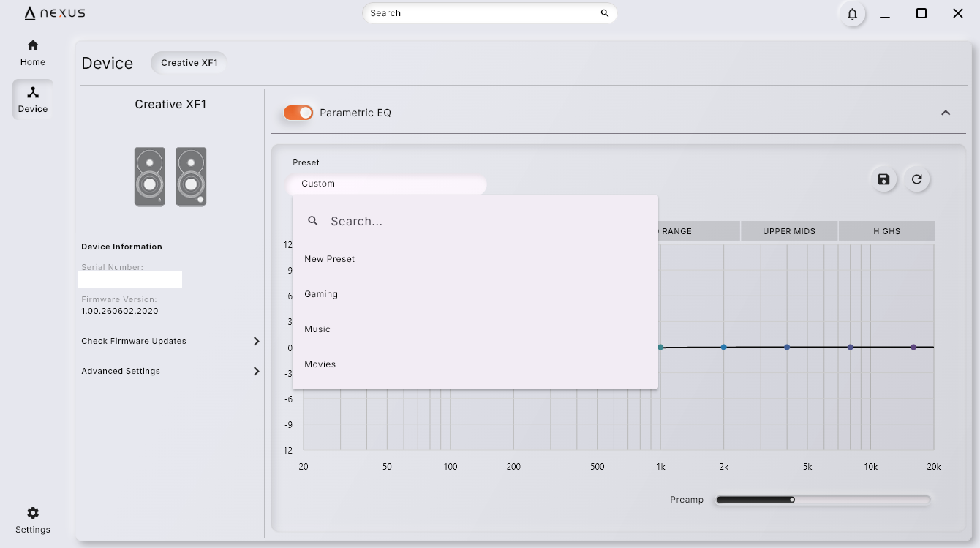
Task: Open Settings from the sidebar
Action: (33, 520)
